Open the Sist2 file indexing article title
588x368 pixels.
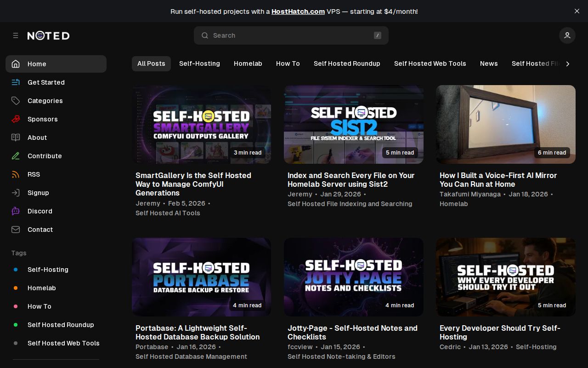click(351, 180)
